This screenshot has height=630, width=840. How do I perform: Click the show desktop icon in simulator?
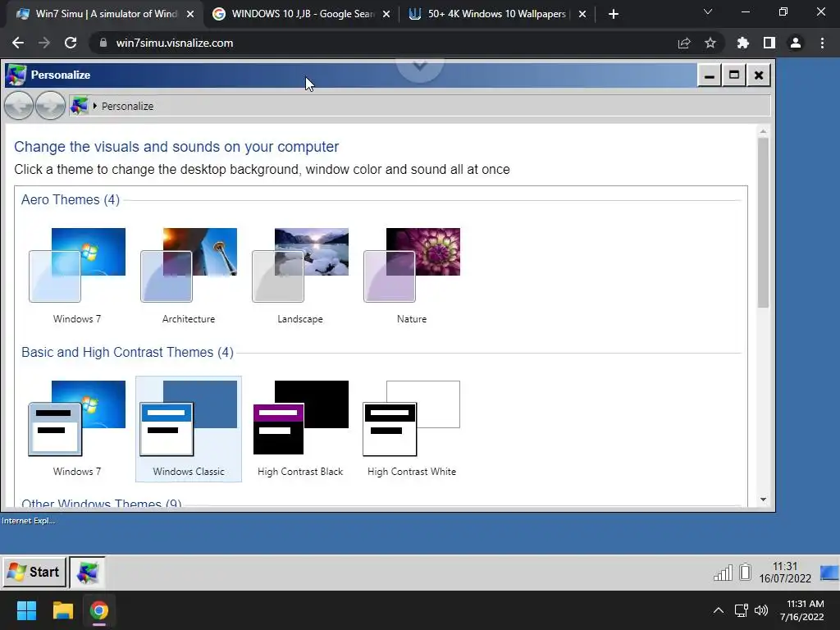click(829, 573)
